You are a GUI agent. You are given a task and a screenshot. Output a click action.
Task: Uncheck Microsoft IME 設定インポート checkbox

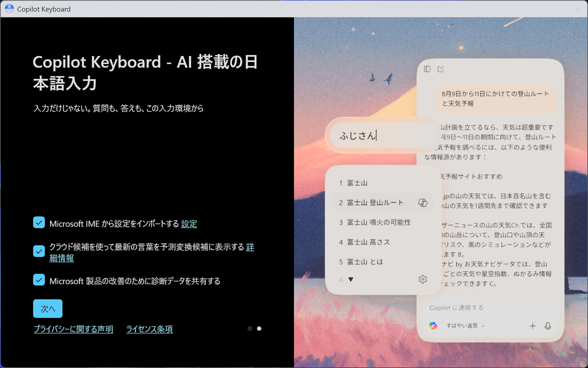[x=39, y=223]
